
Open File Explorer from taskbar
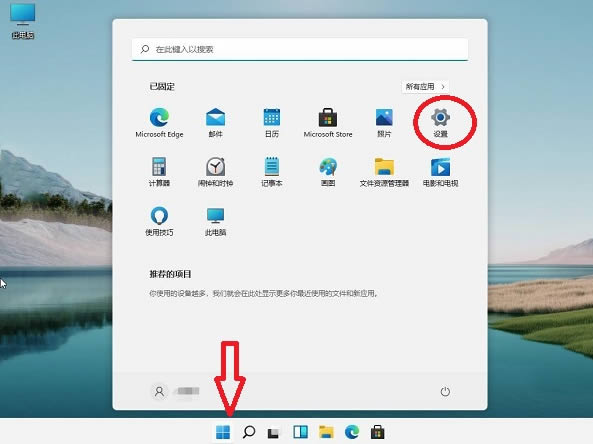click(326, 432)
